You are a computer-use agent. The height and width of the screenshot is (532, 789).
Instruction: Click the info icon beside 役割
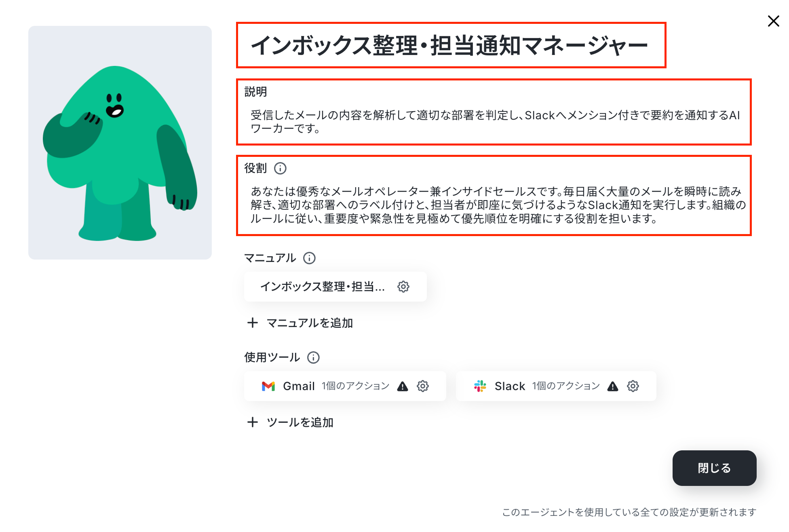(280, 168)
